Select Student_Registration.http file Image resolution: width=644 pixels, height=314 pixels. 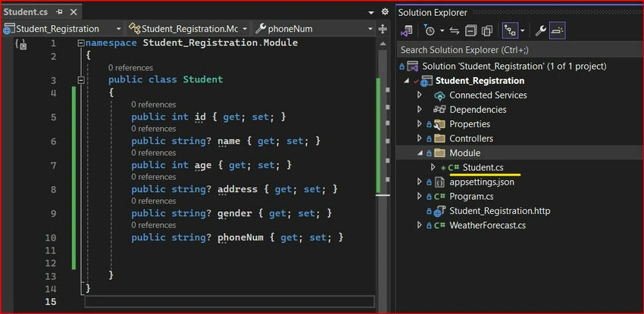(x=499, y=210)
